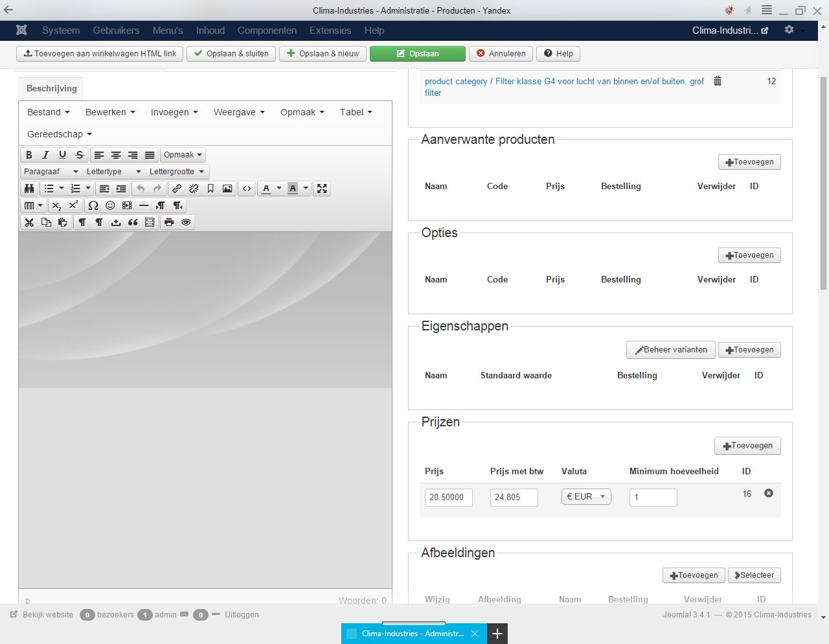The height and width of the screenshot is (644, 829).
Task: Open find and replace binoculars tool
Action: pos(29,189)
